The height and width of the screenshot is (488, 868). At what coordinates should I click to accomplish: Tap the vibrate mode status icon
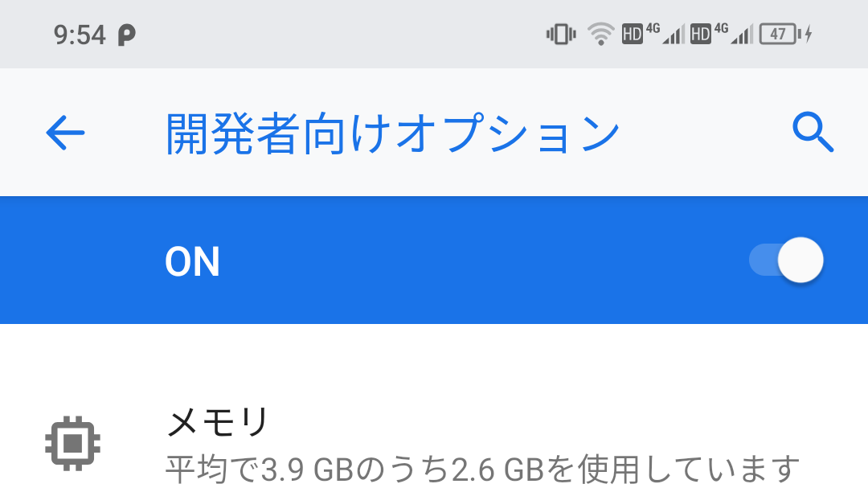click(x=561, y=35)
